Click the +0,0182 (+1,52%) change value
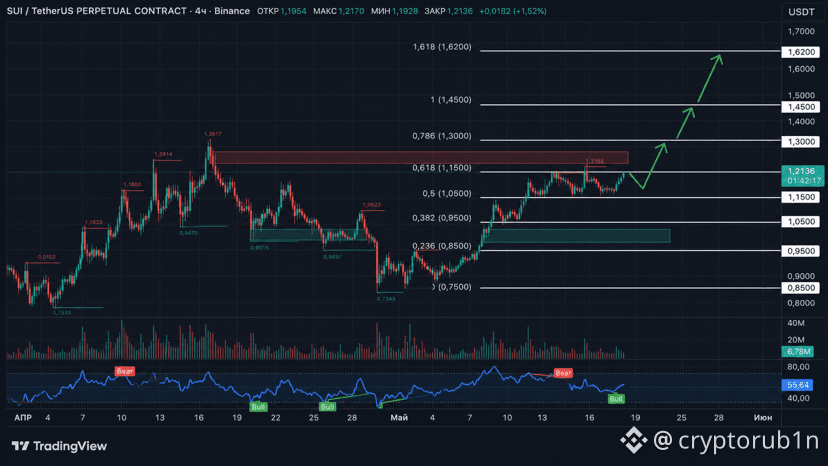828x466 pixels. pos(513,11)
